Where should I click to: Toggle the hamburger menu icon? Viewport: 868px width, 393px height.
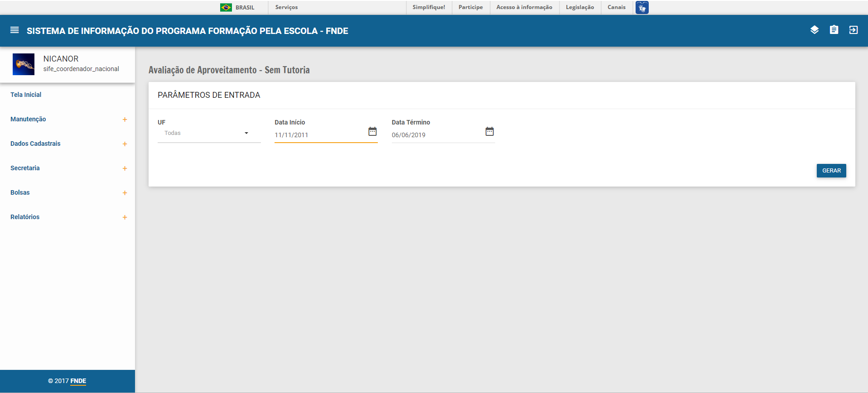[x=14, y=30]
